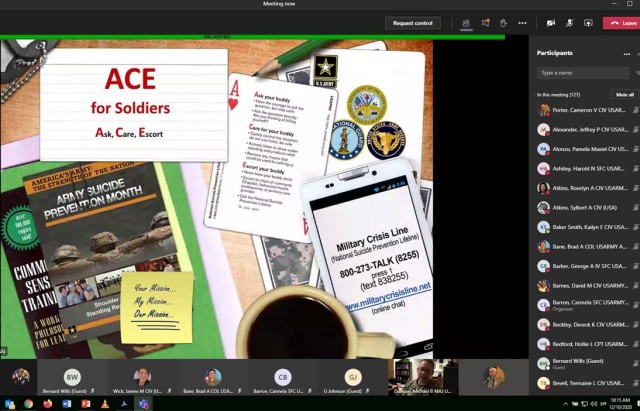Select Atkins, Sylbert A CIV participant
Viewport: 640px width, 411px height.
coord(588,208)
